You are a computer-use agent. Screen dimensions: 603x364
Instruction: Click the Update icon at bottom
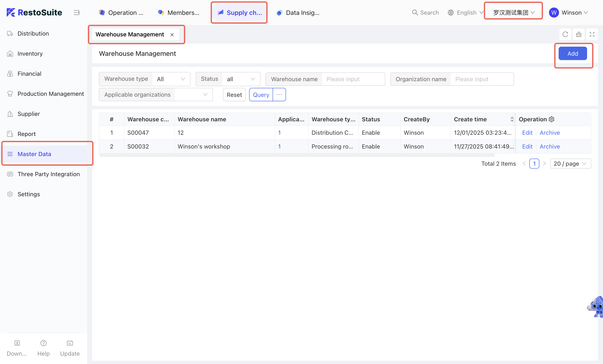70,343
